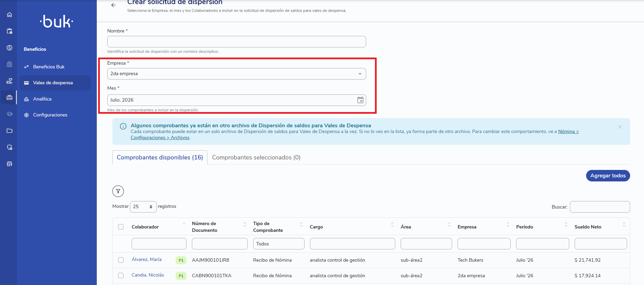
Task: Switch to Comprobantes seleccionados (0) tab
Action: [256, 157]
